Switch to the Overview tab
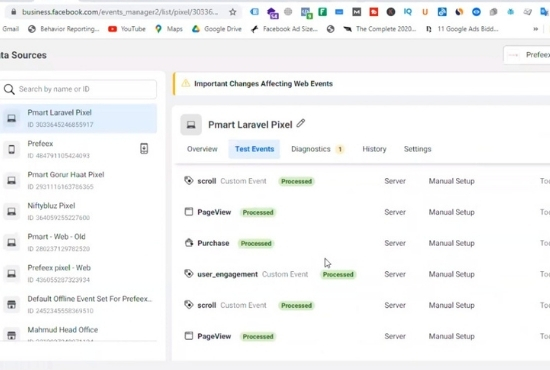This screenshot has height=370, width=550. coord(202,149)
